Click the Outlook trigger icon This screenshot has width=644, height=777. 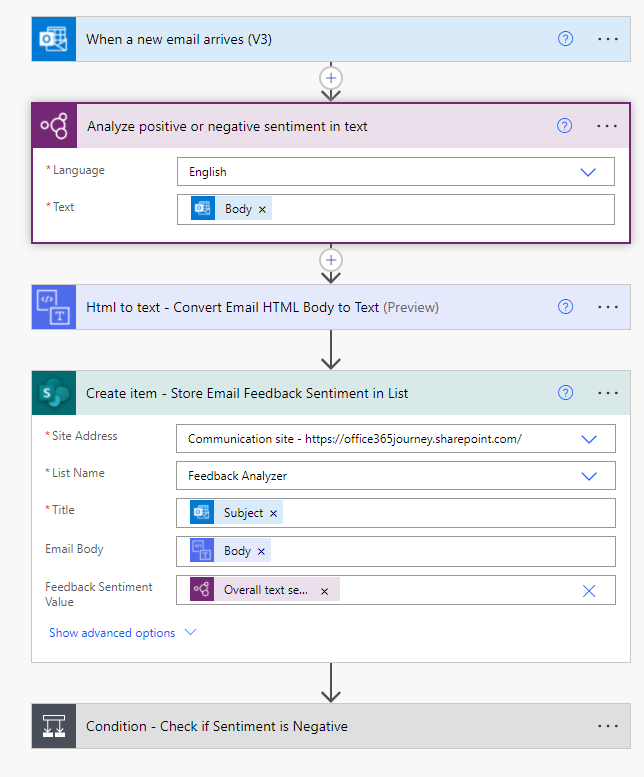pyautogui.click(x=54, y=39)
